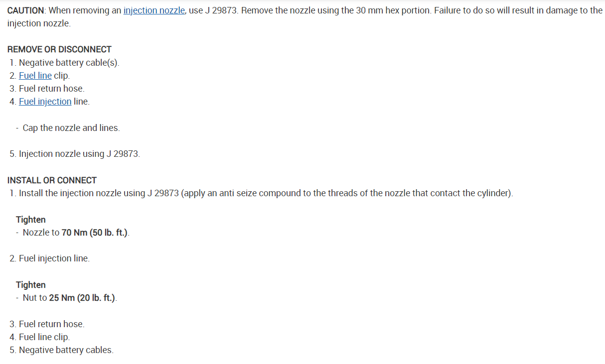Click the "25 Nm (20 lb. ft.)" torque value
605x364 pixels.
82,298
